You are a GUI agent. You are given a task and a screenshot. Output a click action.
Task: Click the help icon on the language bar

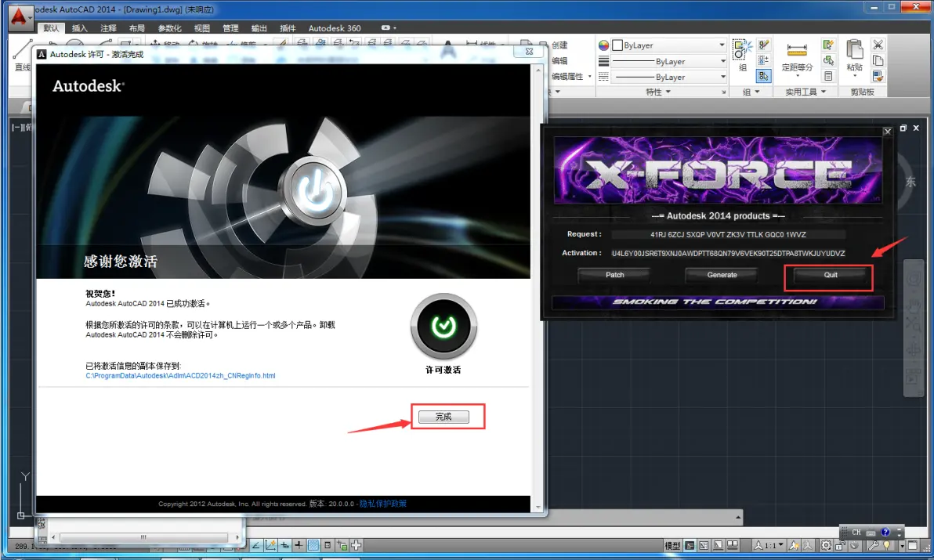[885, 532]
